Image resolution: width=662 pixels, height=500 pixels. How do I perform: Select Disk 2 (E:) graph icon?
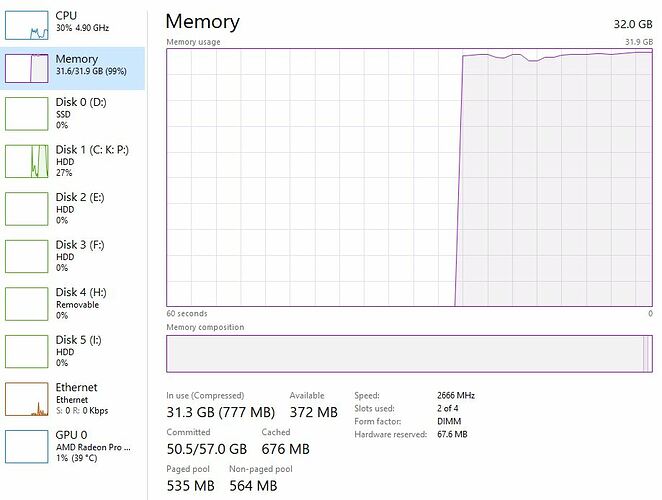(27, 209)
